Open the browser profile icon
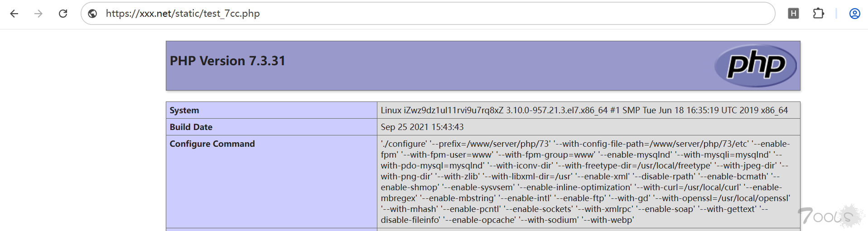Image resolution: width=868 pixels, height=231 pixels. point(854,14)
